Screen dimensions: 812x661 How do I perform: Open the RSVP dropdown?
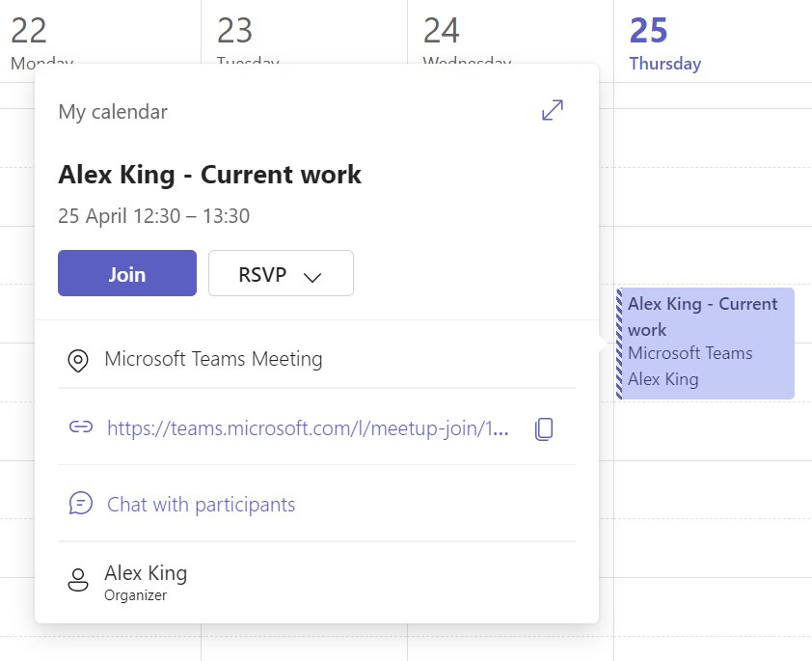point(281,273)
